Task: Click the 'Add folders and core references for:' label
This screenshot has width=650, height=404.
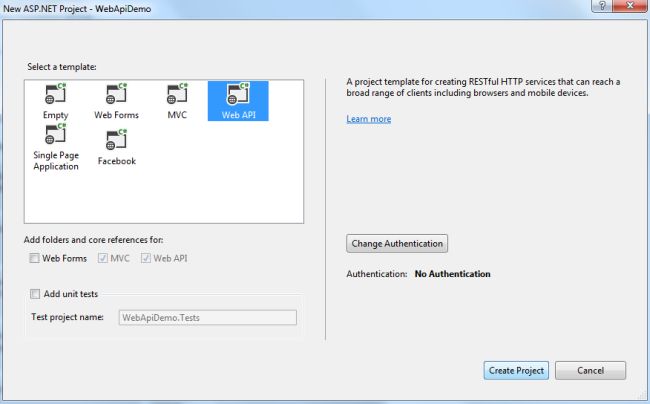Action: coord(94,240)
